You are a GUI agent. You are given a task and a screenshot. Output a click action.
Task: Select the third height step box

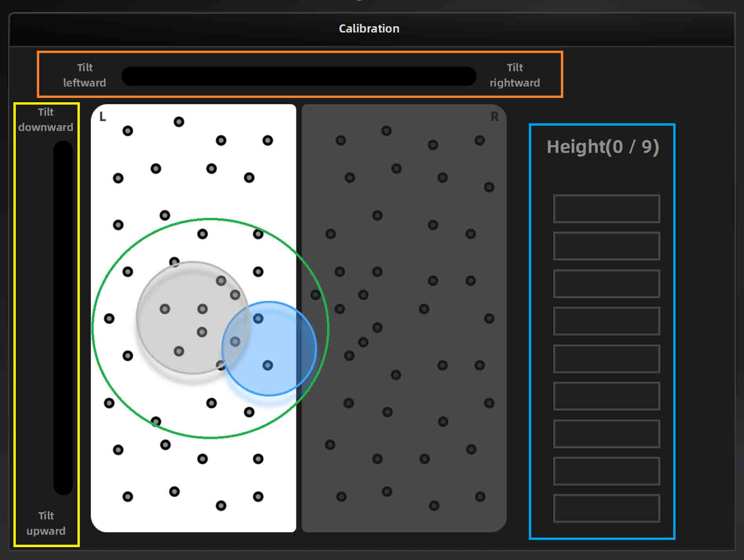point(606,284)
